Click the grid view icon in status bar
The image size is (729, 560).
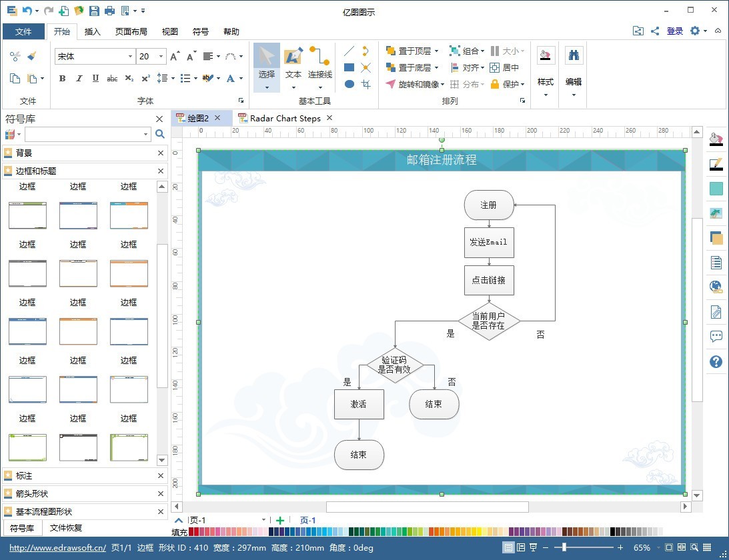click(x=707, y=547)
